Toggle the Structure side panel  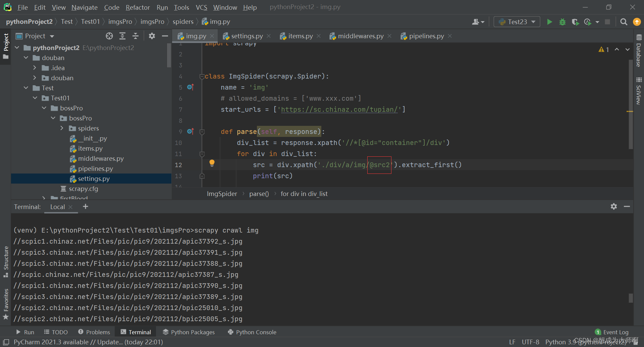(6, 262)
